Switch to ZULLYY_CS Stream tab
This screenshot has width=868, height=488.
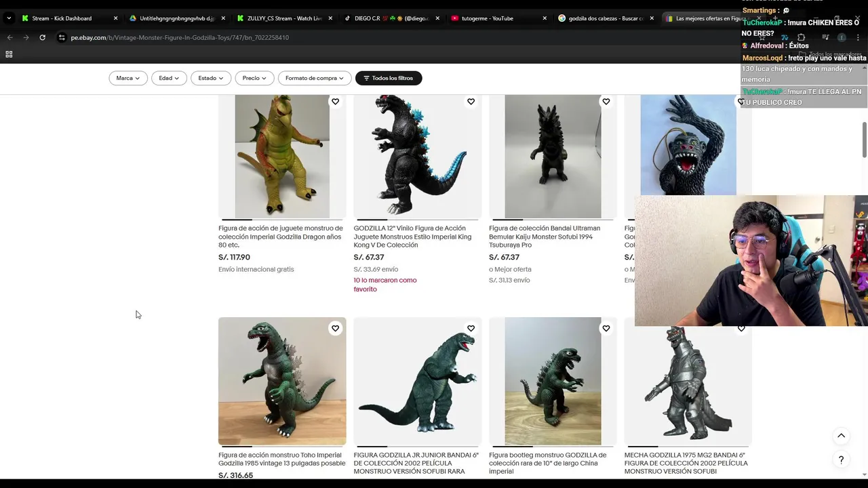pos(284,18)
